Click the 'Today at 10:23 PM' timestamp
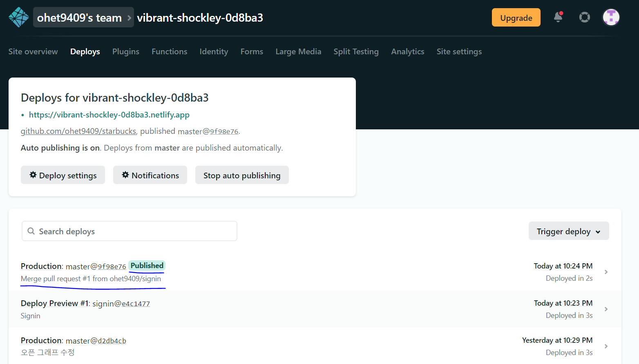Viewport: 639px width, 364px height. [x=563, y=303]
